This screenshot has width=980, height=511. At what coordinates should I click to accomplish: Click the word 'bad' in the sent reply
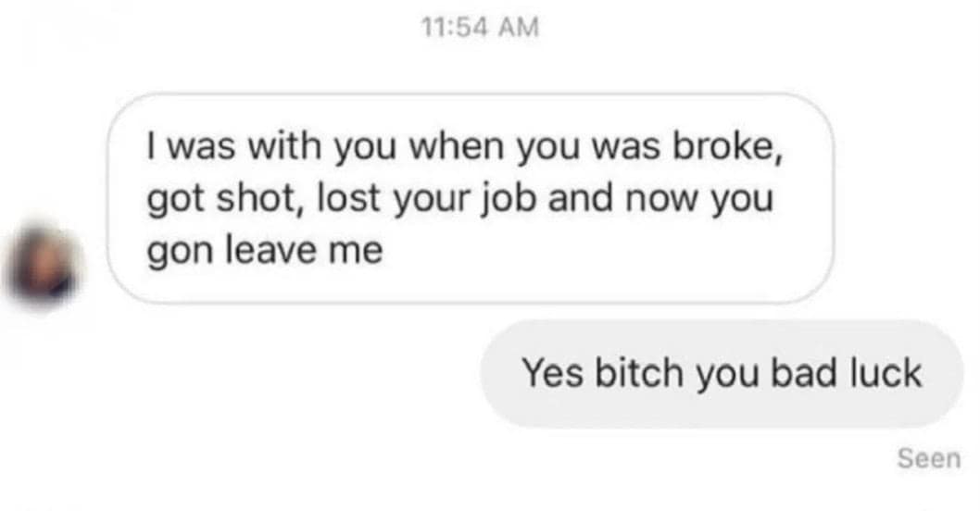pyautogui.click(x=804, y=373)
